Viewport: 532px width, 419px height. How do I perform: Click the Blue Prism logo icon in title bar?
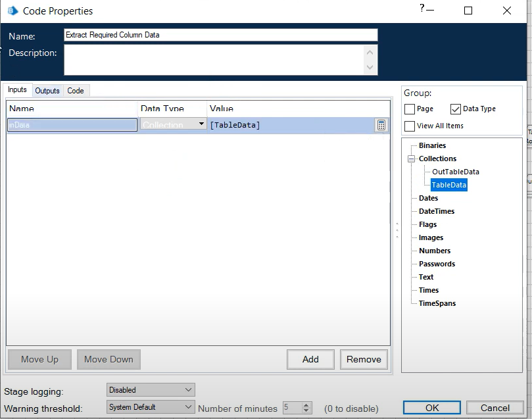(x=13, y=11)
